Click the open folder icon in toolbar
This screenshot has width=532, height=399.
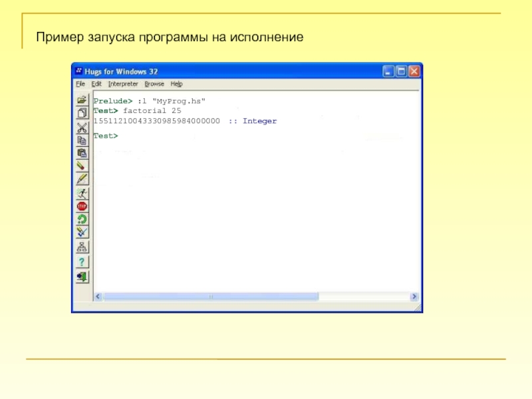coord(82,100)
